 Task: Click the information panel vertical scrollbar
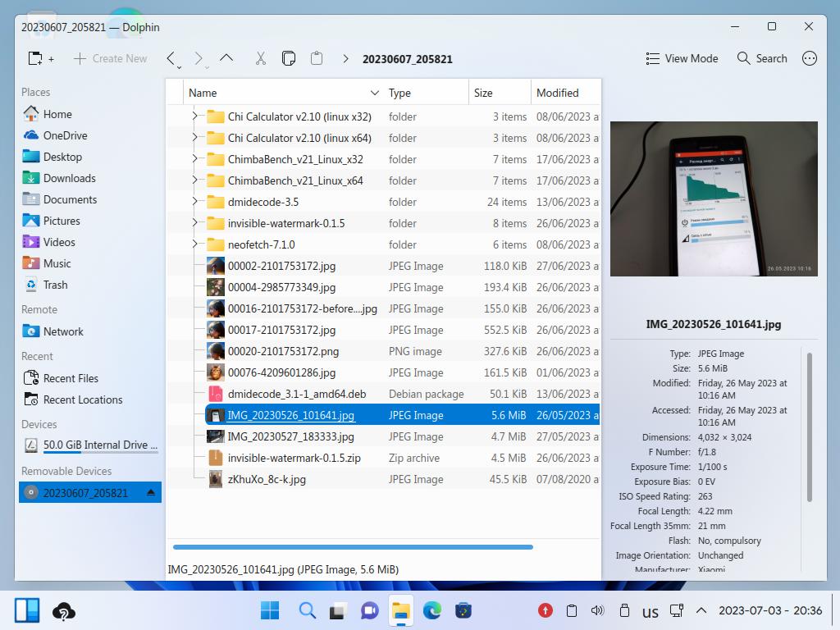(809, 427)
